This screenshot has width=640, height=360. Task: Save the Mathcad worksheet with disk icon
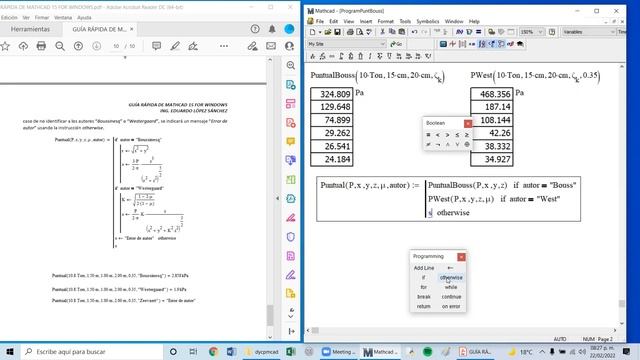click(337, 32)
